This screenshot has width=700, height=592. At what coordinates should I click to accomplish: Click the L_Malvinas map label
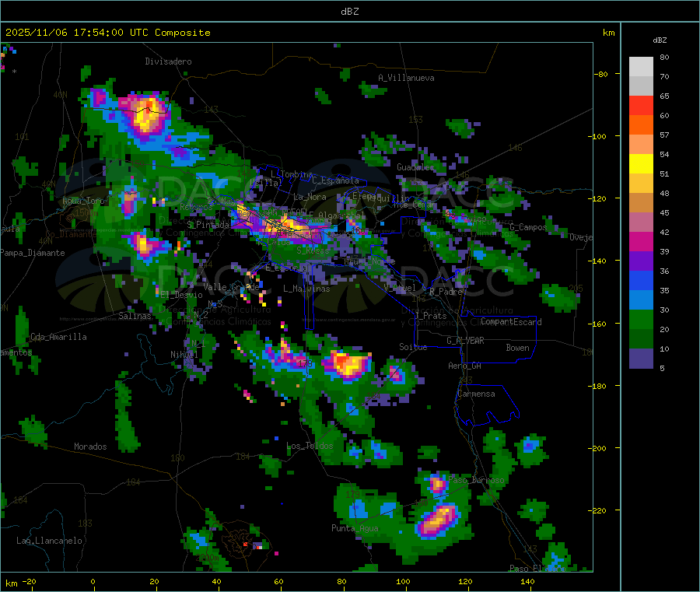pyautogui.click(x=306, y=289)
